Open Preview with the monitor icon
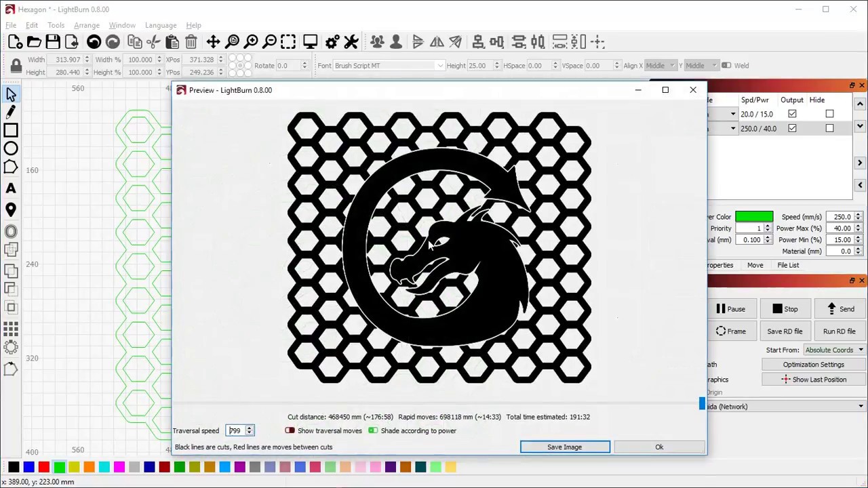Viewport: 868px width, 488px height. click(310, 42)
